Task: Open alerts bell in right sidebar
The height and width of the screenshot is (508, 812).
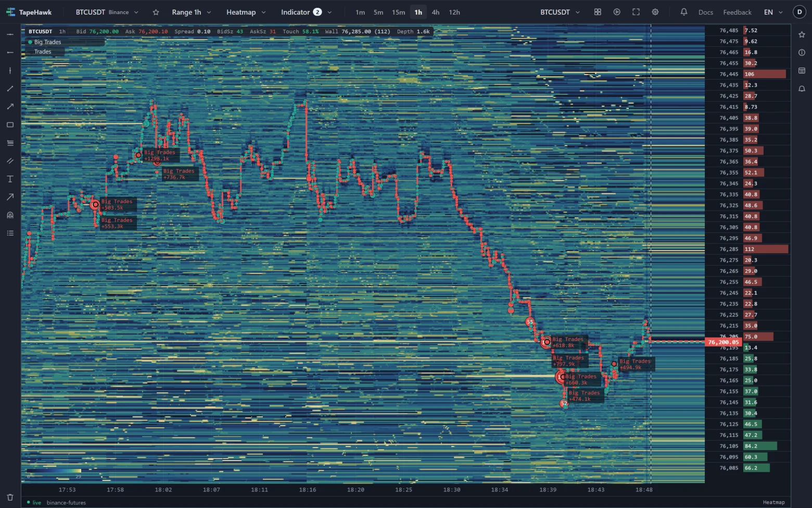Action: click(x=802, y=89)
